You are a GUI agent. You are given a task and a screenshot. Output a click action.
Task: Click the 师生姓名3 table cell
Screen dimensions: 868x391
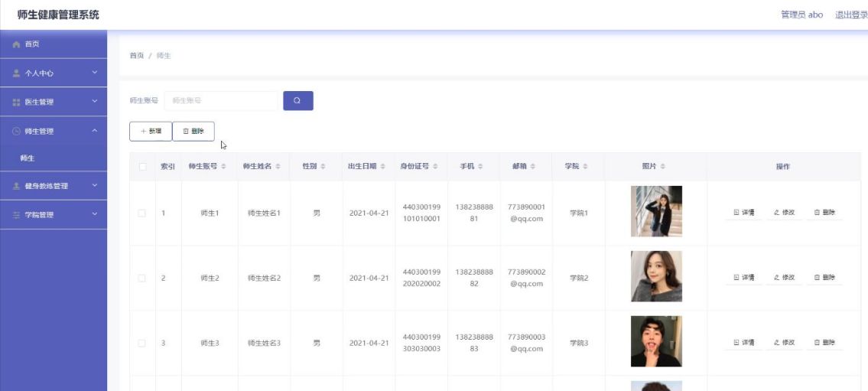coord(264,344)
